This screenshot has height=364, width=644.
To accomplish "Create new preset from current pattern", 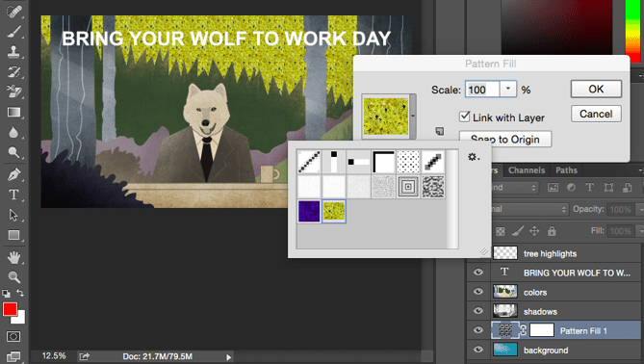I will [440, 131].
